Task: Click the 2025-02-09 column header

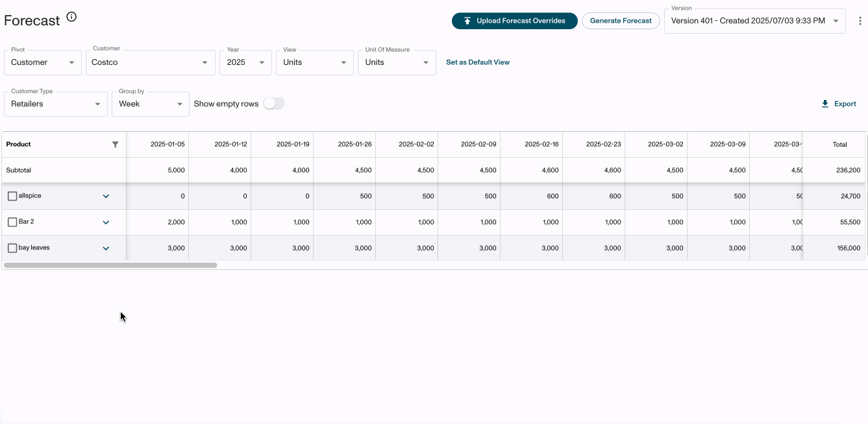Action: click(469, 145)
